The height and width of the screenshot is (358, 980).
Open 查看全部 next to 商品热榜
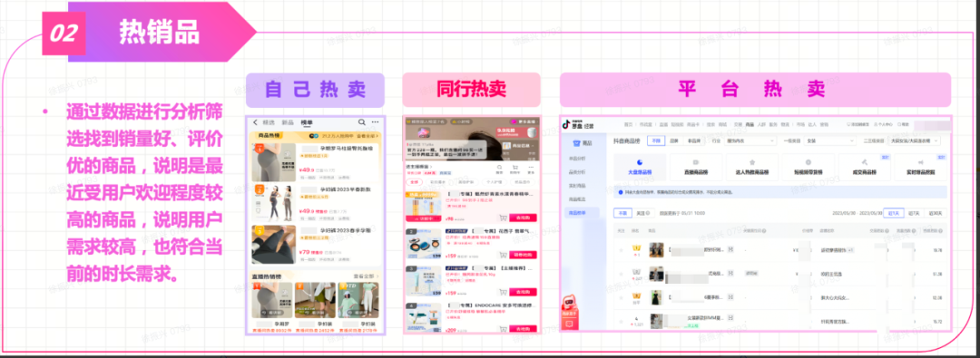click(x=367, y=135)
